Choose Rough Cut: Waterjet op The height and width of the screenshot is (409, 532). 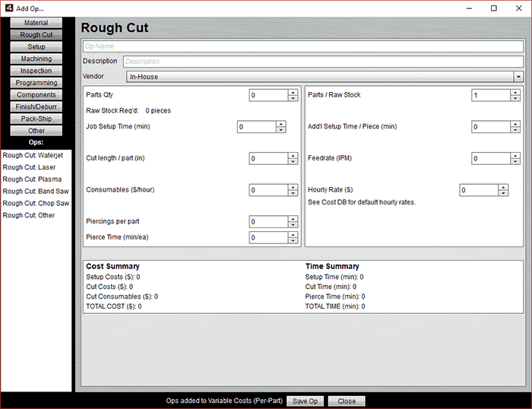[33, 155]
